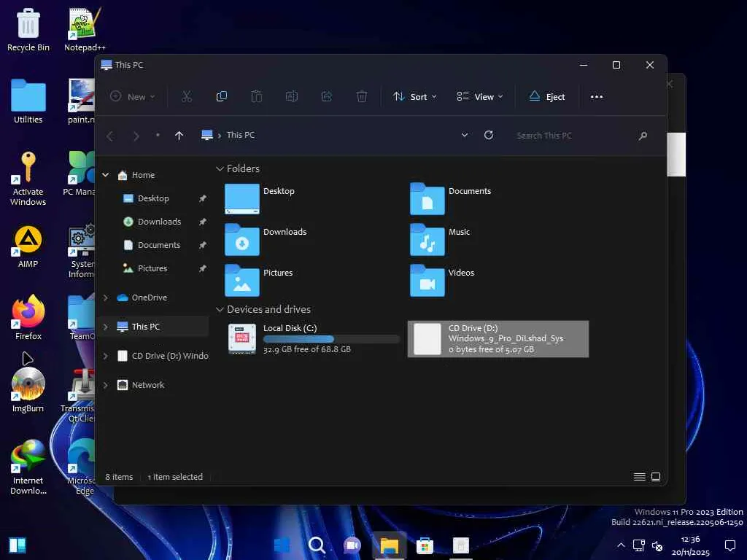Click the volume muted tray icon

pyautogui.click(x=657, y=545)
